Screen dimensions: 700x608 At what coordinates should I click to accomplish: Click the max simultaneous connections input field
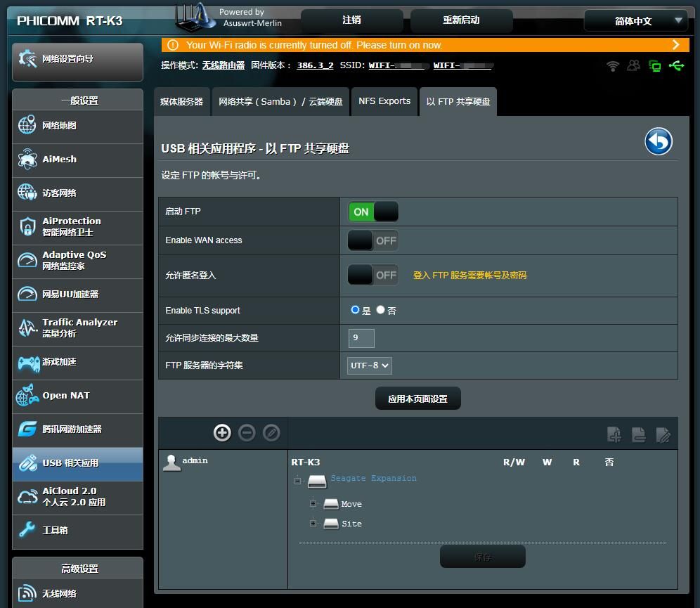pos(361,338)
